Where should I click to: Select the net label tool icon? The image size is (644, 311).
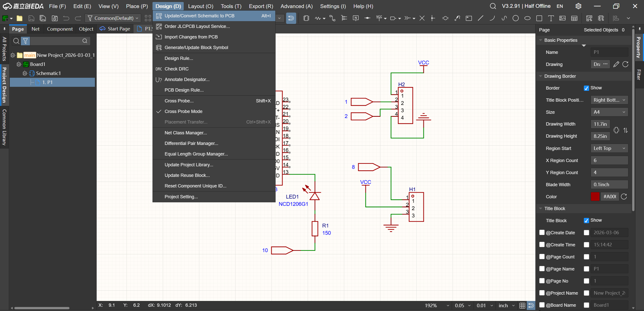coord(356,18)
